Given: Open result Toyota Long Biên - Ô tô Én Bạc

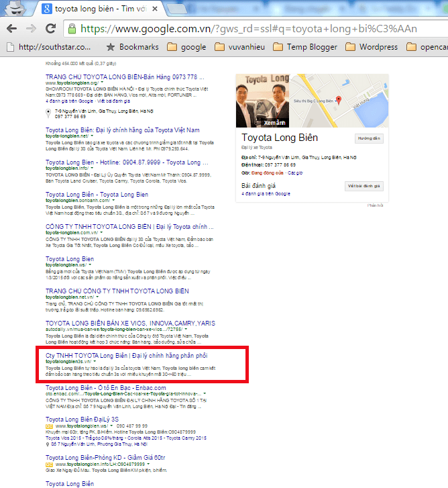Looking at the screenshot, I should coord(106,388).
